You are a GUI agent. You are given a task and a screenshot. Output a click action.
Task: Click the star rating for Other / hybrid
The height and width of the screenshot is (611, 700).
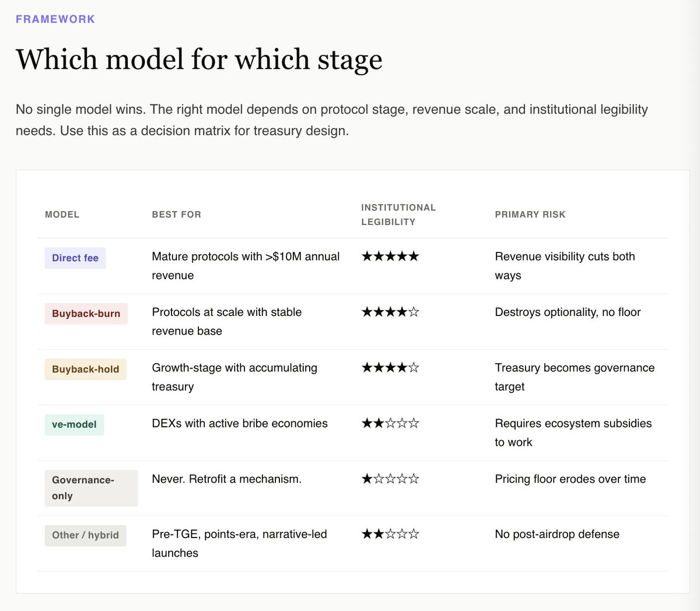coord(390,534)
